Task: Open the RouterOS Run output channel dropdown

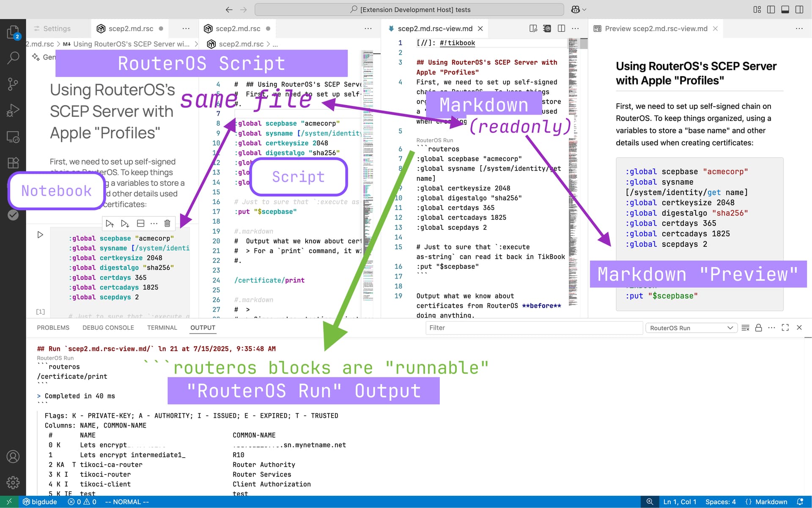Action: [691, 328]
